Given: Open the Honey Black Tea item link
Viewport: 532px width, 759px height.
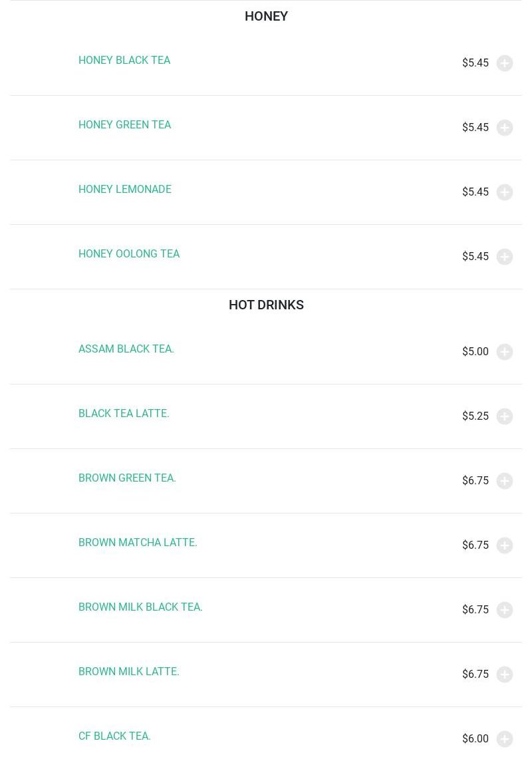Looking at the screenshot, I should (124, 61).
